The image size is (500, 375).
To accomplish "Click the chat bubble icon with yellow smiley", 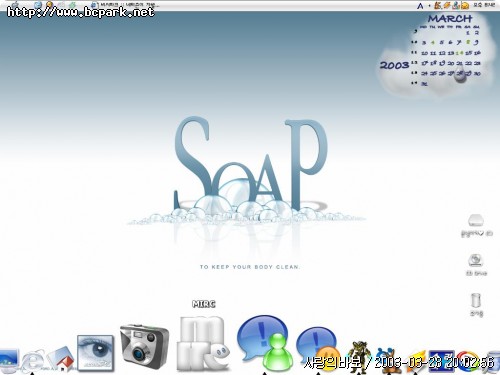I will tap(317, 348).
